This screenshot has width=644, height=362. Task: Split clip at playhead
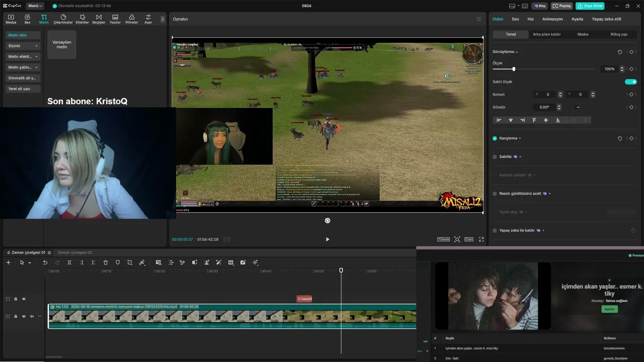point(69,262)
